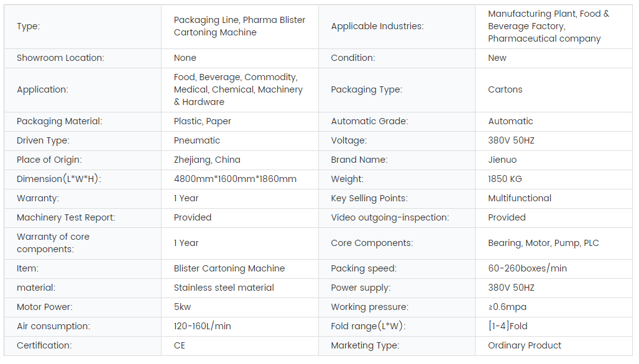Click the brand name 'Jienuo'
This screenshot has width=639, height=364.
pos(503,160)
